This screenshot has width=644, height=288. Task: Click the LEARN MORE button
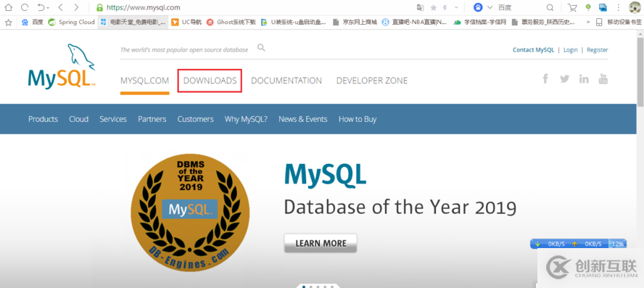(321, 243)
